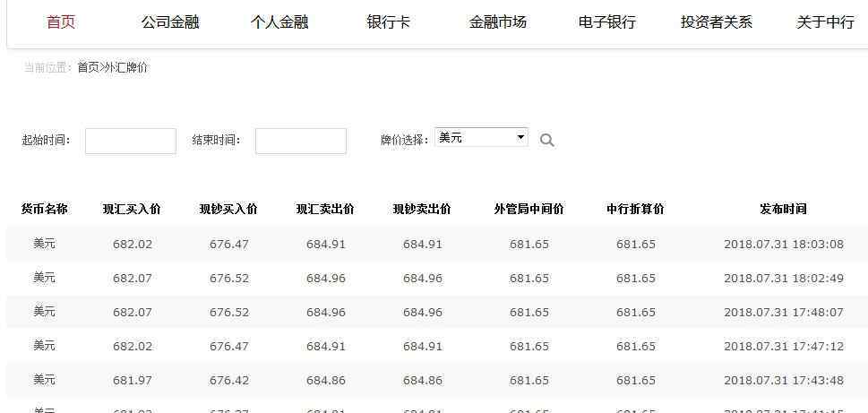Open 电子银行 from navigation bar
Image resolution: width=868 pixels, height=413 pixels.
pos(607,22)
